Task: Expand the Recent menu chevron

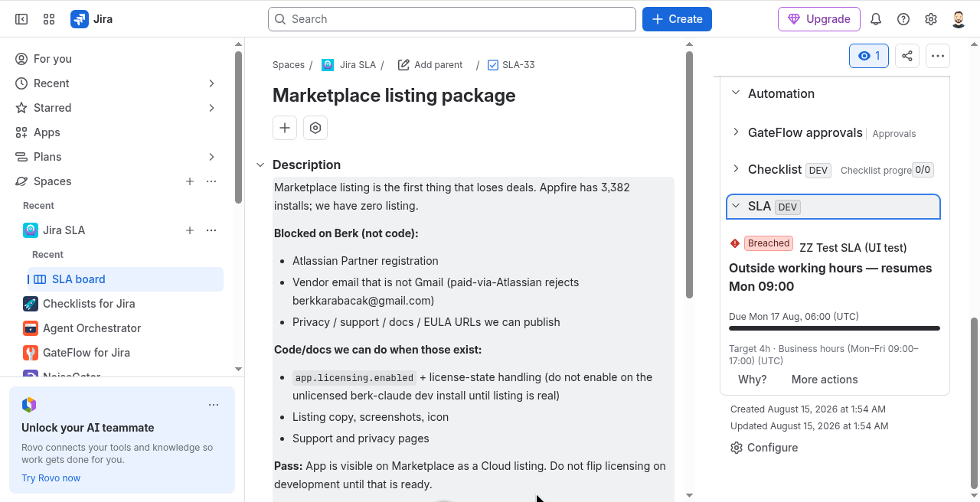Action: [212, 83]
